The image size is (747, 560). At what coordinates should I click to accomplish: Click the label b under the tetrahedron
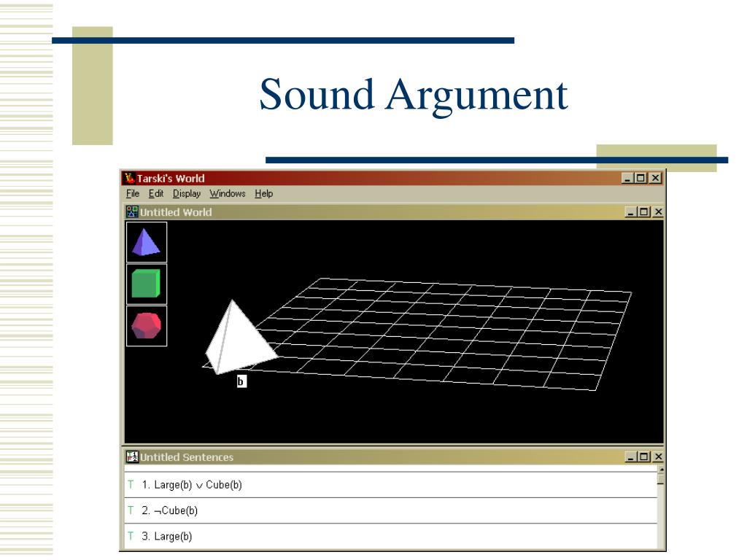(x=241, y=381)
